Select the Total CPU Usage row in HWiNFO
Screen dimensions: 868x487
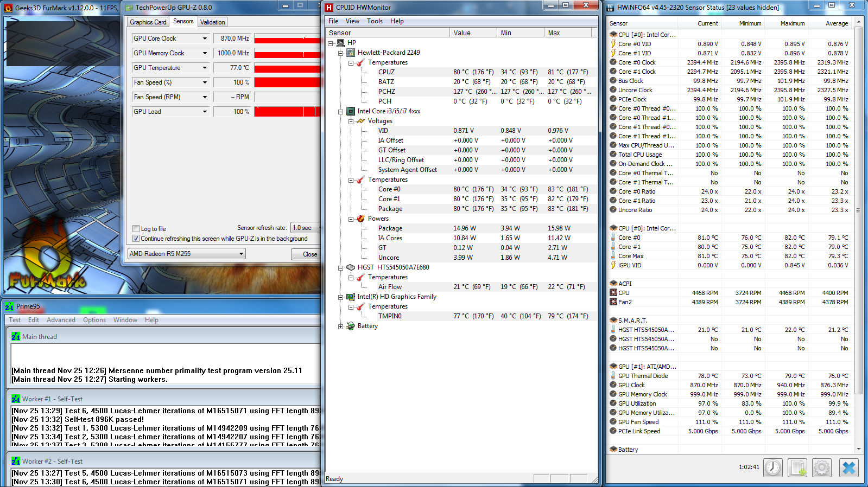point(730,155)
